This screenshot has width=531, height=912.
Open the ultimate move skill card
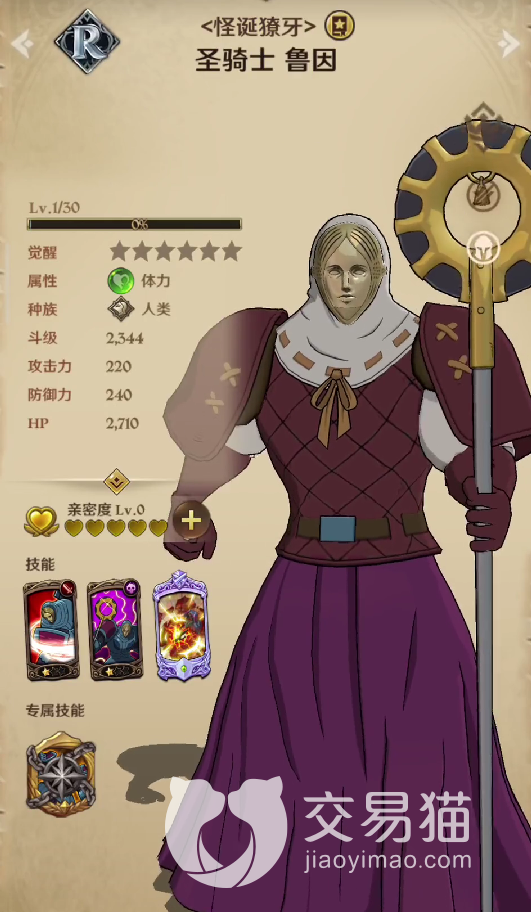[x=180, y=626]
